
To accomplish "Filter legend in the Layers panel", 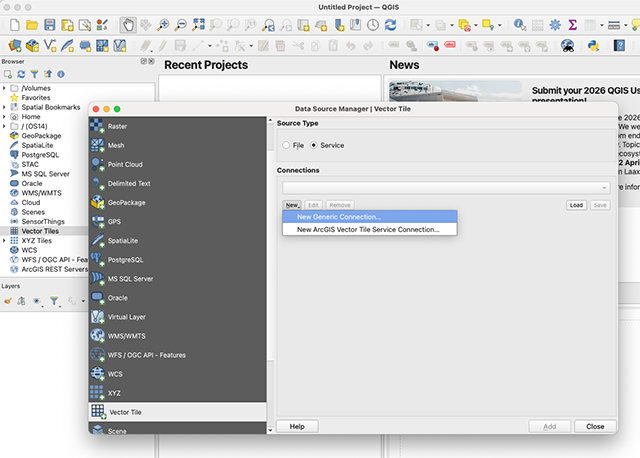I will tap(53, 301).
